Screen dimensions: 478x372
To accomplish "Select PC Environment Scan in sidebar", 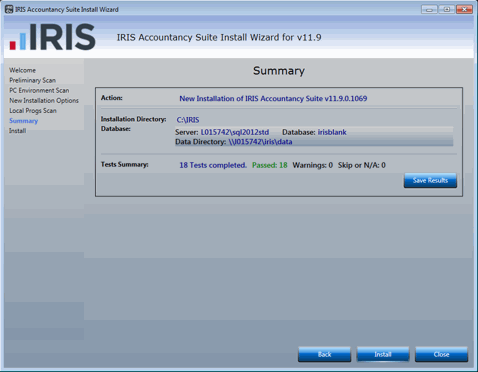I will pos(39,90).
